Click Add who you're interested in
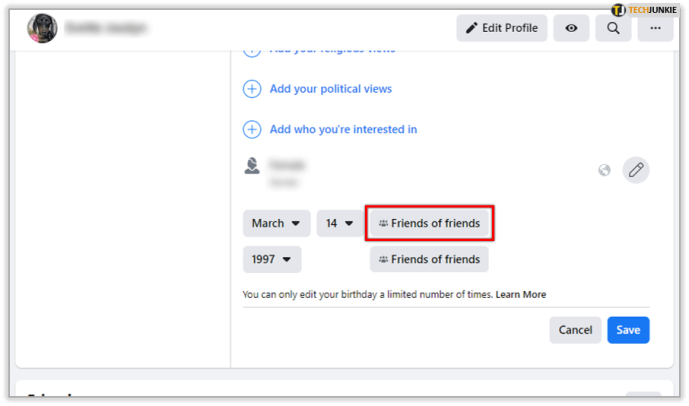This screenshot has height=406, width=689. (343, 129)
